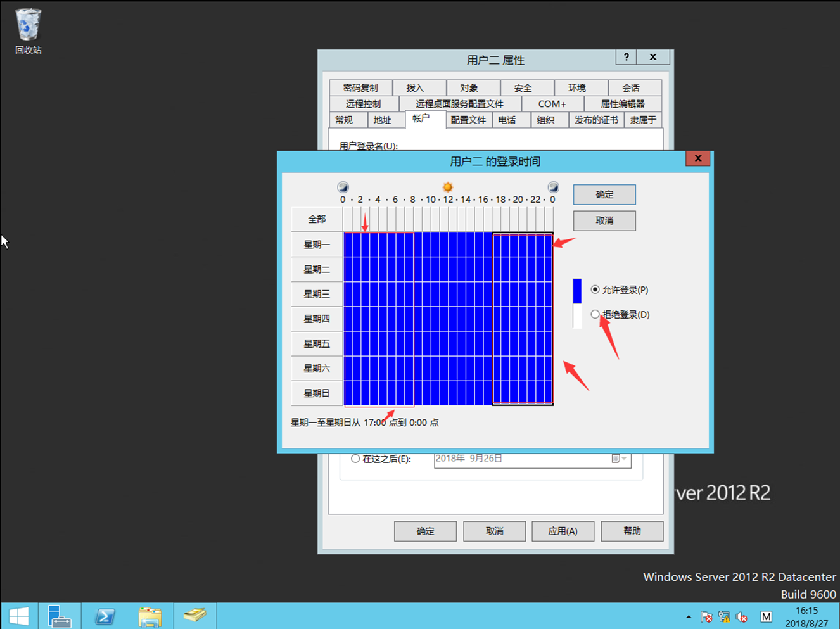Select the 星期四 row header
840x629 pixels.
coord(317,319)
